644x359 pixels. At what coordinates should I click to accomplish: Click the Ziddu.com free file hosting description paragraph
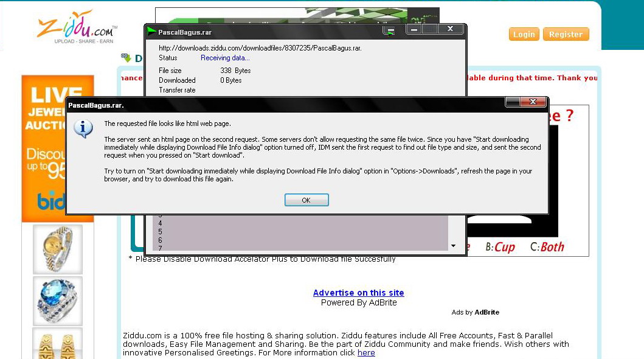tap(346, 344)
